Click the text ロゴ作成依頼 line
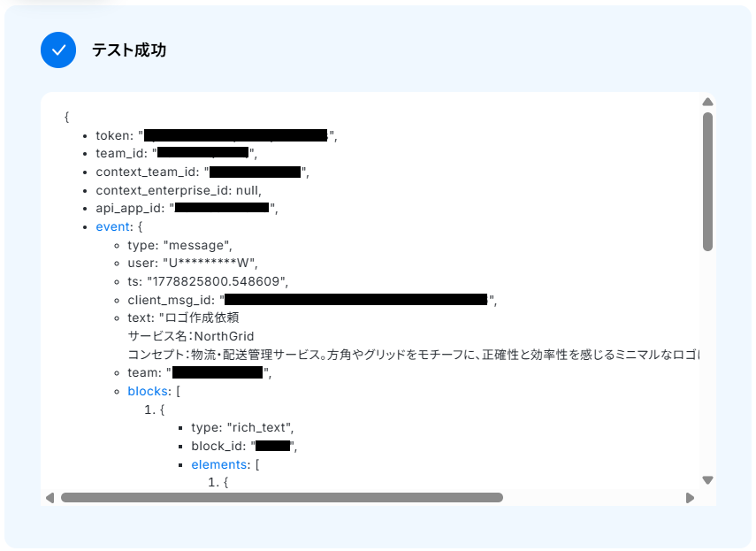 point(183,318)
